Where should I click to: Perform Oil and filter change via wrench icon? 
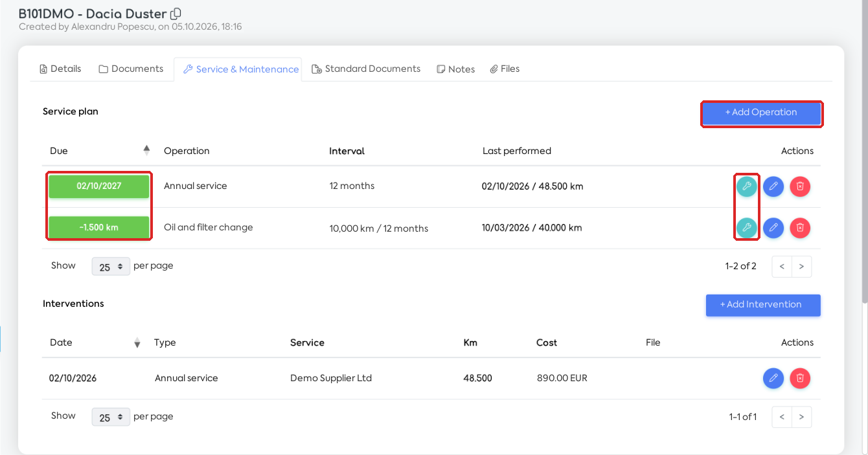[747, 228]
